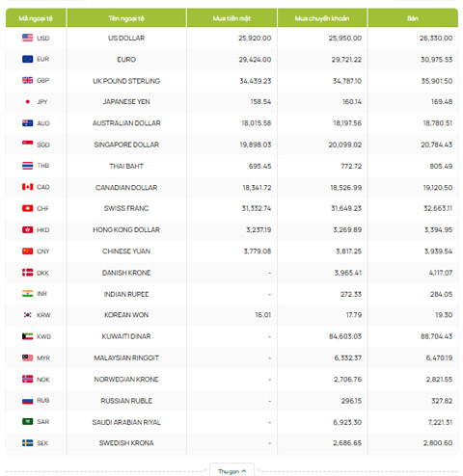Click the USD American flag icon

(x=27, y=38)
